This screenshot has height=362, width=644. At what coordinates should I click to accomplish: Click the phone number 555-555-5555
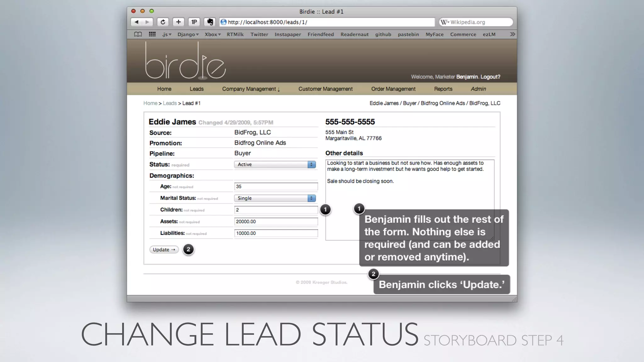[x=350, y=122]
